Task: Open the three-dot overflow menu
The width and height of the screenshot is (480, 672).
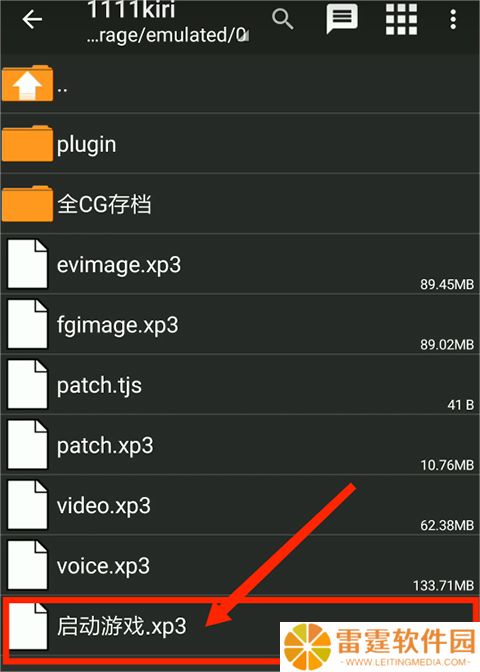Action: 453,19
